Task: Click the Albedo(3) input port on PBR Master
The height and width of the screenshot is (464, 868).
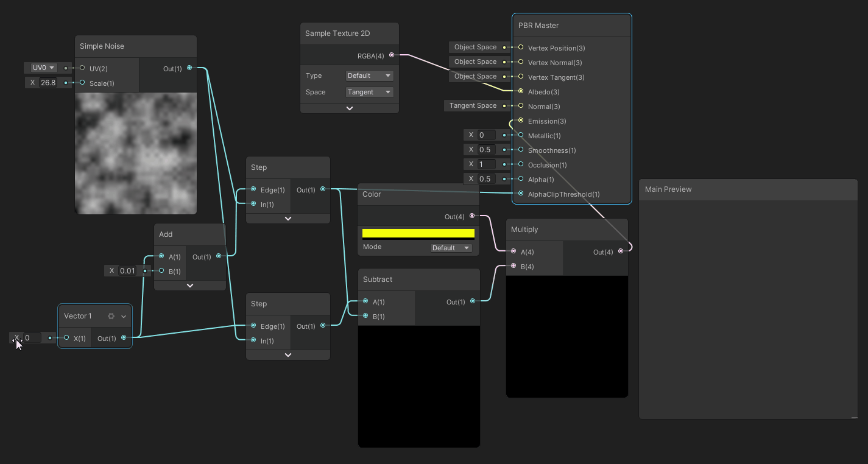Action: 521,91
